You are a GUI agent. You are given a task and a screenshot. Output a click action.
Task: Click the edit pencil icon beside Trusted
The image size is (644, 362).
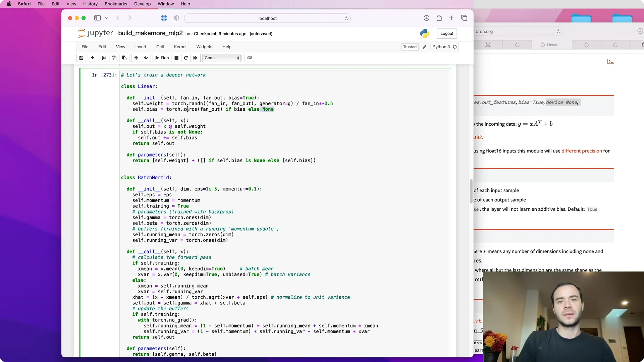click(424, 47)
